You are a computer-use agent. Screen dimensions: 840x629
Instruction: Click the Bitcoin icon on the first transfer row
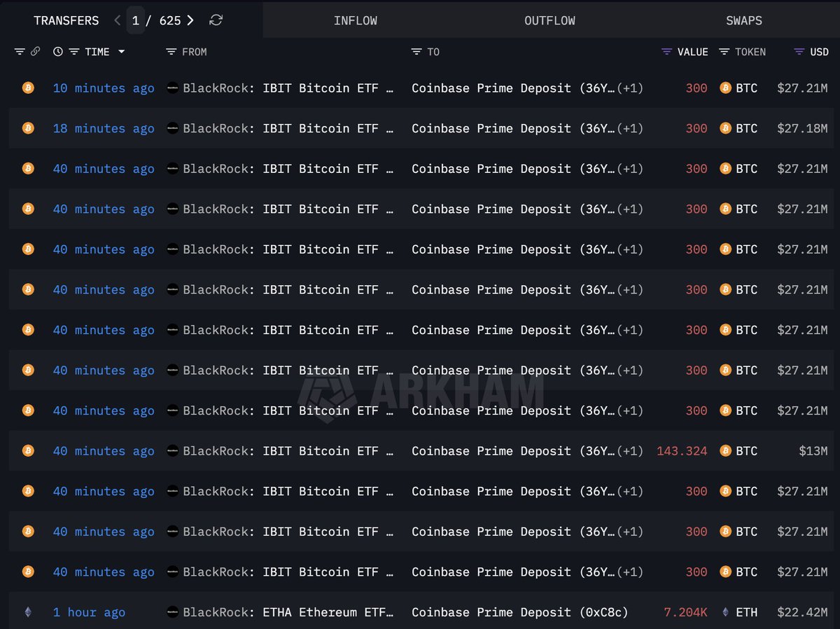point(28,88)
